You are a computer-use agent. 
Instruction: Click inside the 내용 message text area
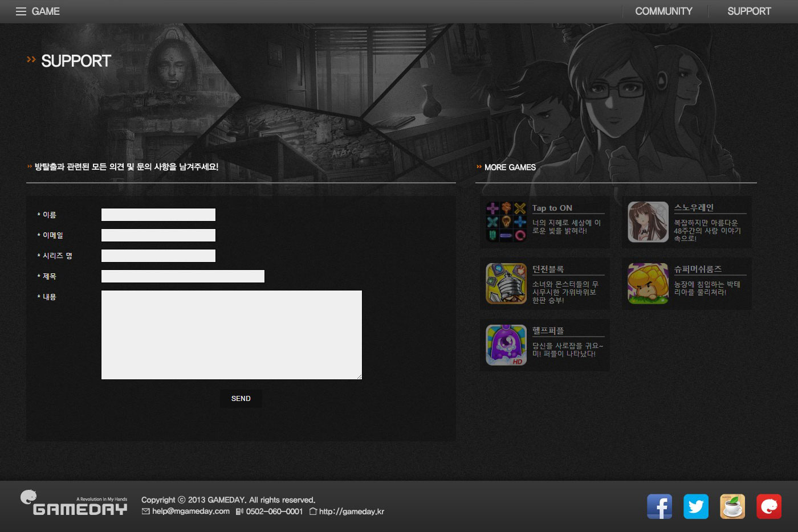click(x=231, y=335)
